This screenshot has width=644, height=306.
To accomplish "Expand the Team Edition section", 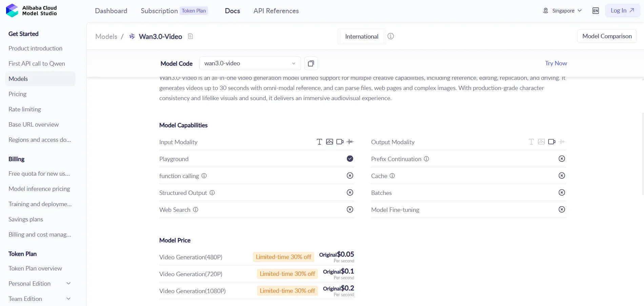I will (x=40, y=299).
